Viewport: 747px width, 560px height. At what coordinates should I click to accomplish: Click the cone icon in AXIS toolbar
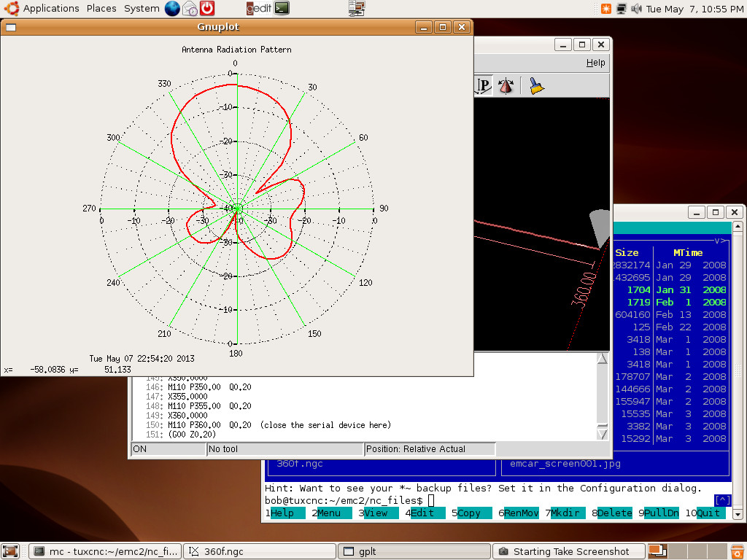506,86
